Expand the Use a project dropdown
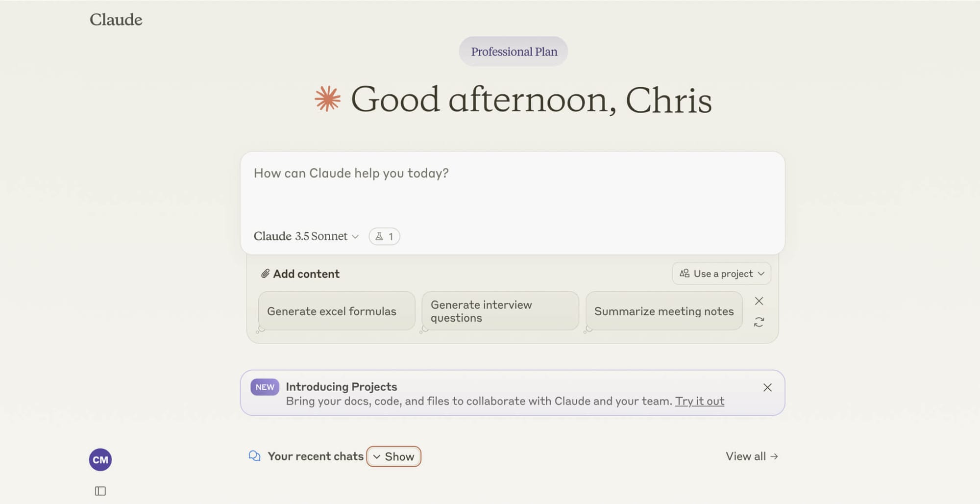The width and height of the screenshot is (980, 504). coord(721,274)
